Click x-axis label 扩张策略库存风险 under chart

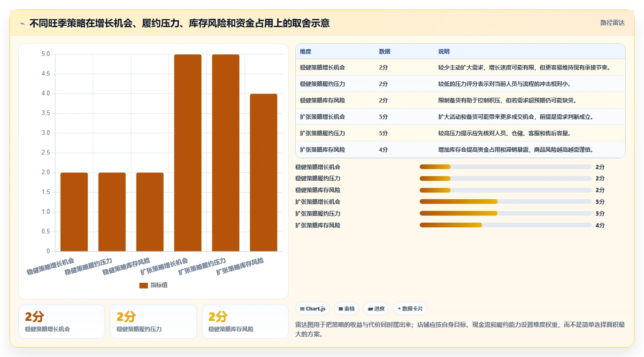(x=240, y=266)
